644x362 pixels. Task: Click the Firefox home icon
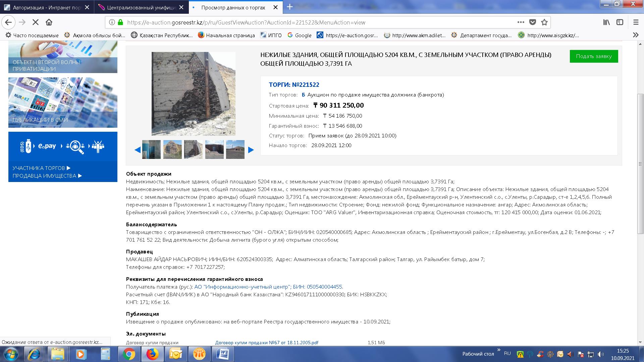pos(49,22)
